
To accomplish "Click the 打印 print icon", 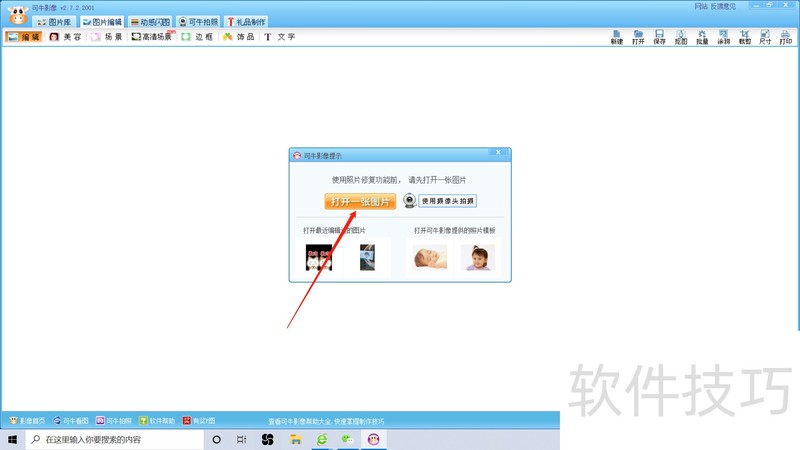I will (x=786, y=37).
